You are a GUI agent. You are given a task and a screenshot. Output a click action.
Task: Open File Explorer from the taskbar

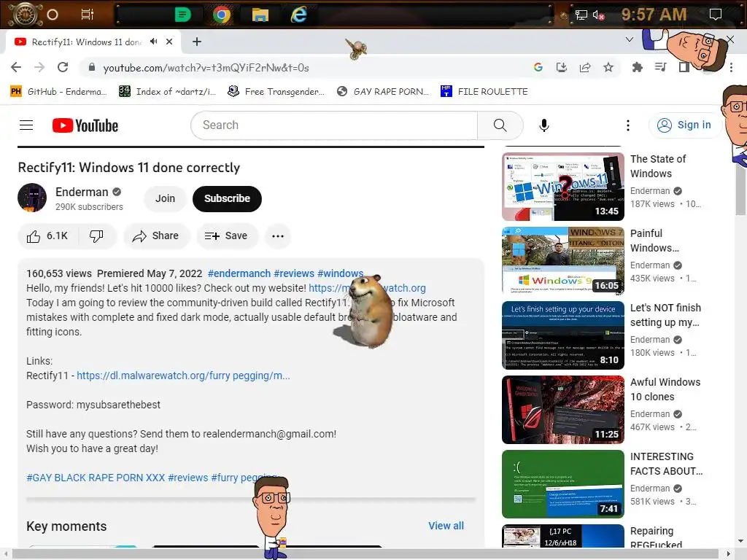click(x=260, y=15)
